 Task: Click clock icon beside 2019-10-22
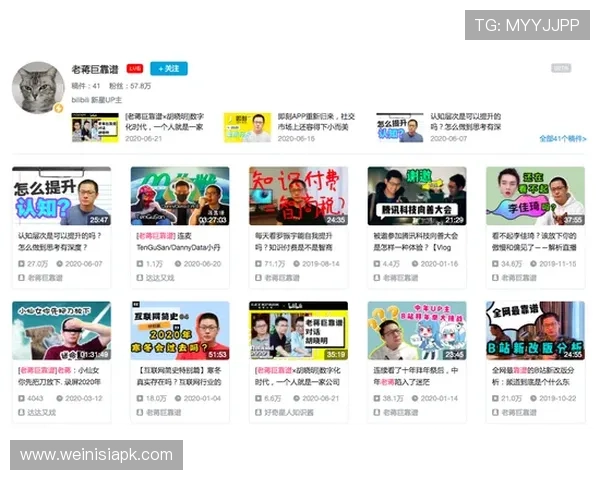(x=533, y=398)
